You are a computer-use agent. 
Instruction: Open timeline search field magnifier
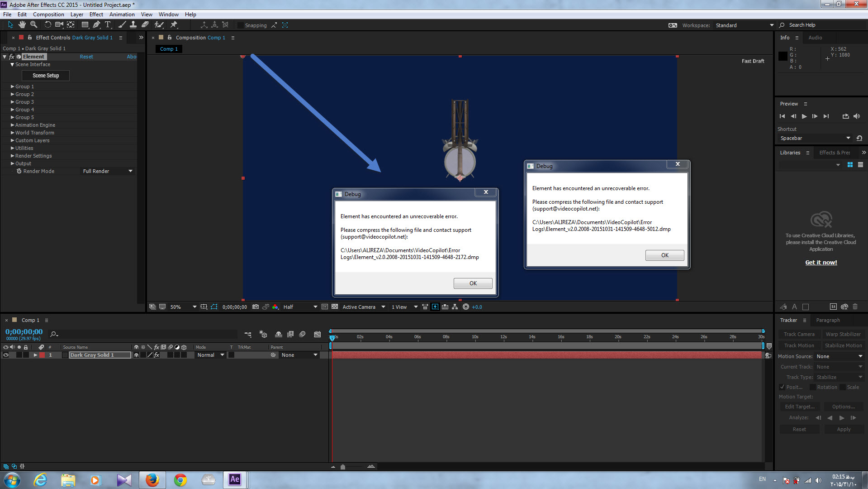pyautogui.click(x=54, y=334)
